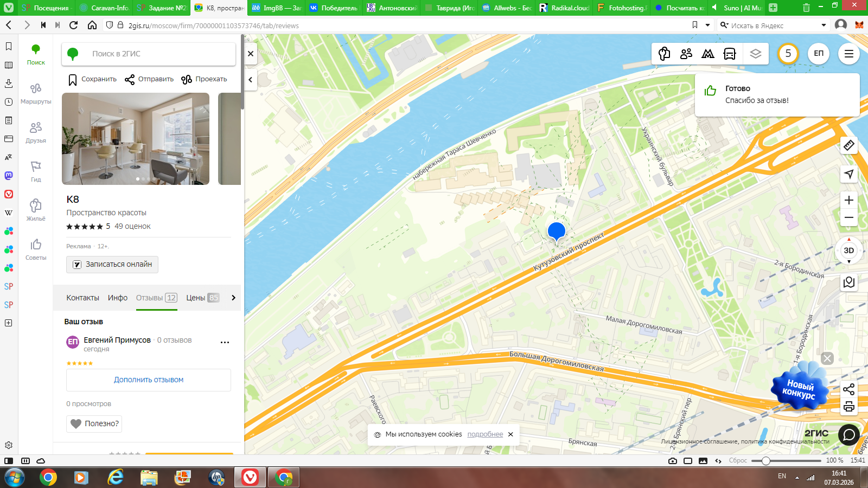Open the chat support bubble icon

tap(848, 434)
